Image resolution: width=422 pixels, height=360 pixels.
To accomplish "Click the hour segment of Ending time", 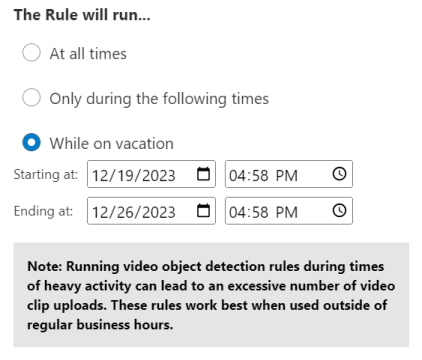I will point(236,212).
